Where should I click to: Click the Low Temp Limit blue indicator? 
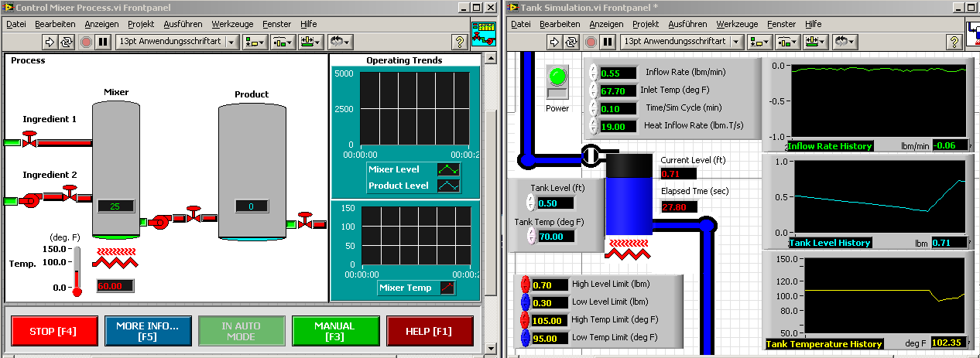tap(524, 337)
